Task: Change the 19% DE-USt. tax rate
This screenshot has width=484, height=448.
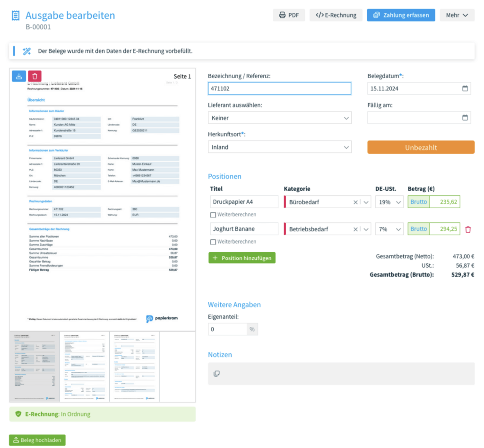Action: (389, 202)
